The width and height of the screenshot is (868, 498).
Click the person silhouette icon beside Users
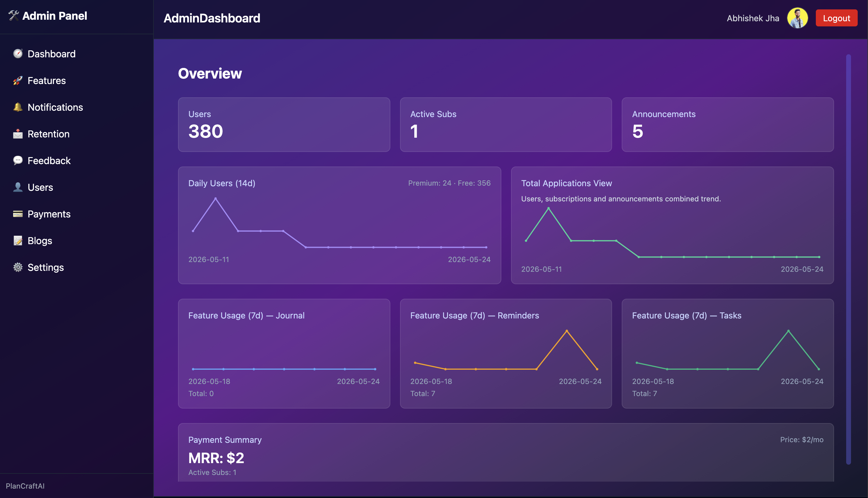tap(18, 187)
